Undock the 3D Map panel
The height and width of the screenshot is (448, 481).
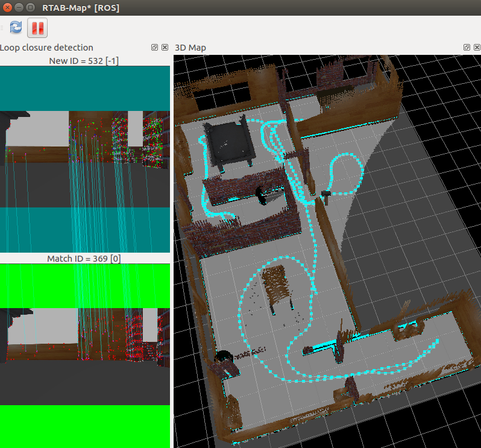coord(467,47)
